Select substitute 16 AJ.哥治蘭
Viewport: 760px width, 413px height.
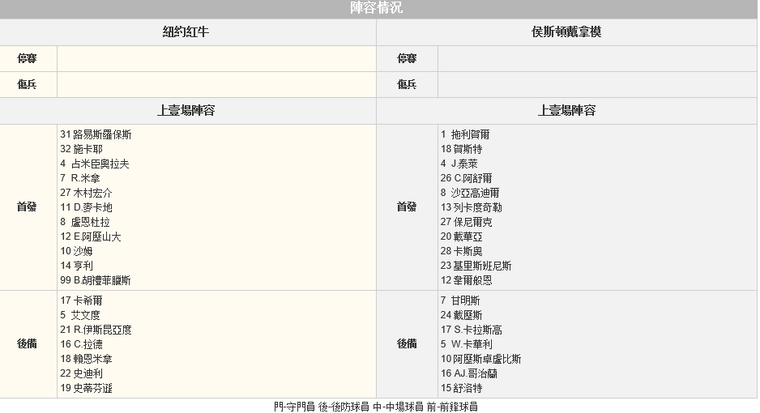click(469, 373)
